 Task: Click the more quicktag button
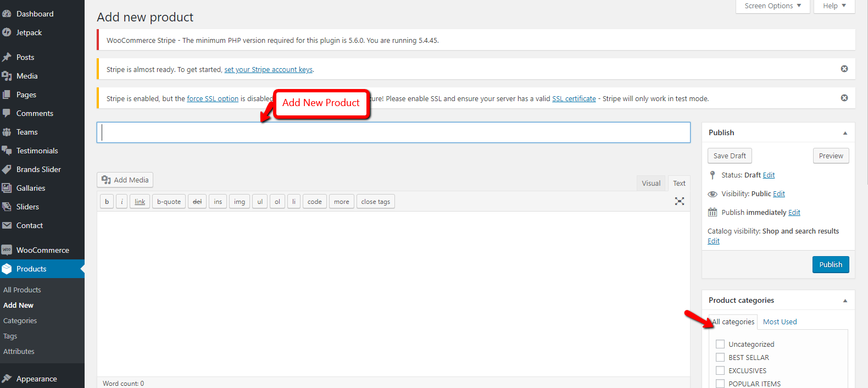[x=342, y=202]
